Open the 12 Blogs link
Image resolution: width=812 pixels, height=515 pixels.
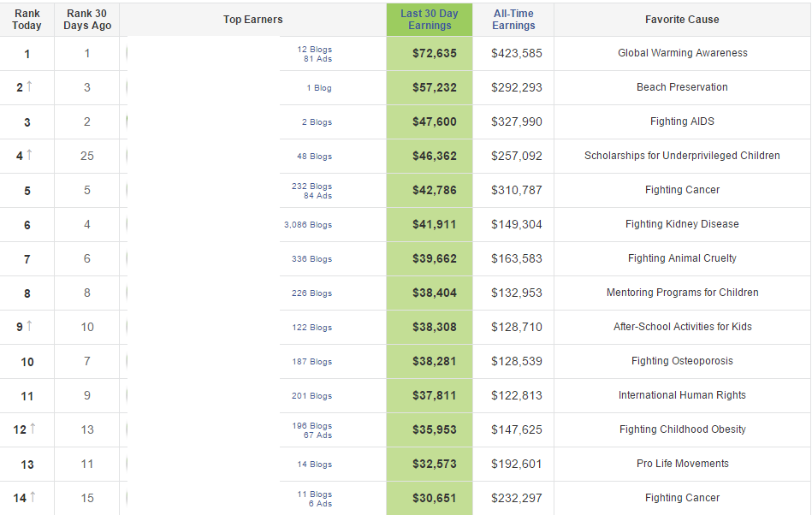tap(314, 49)
